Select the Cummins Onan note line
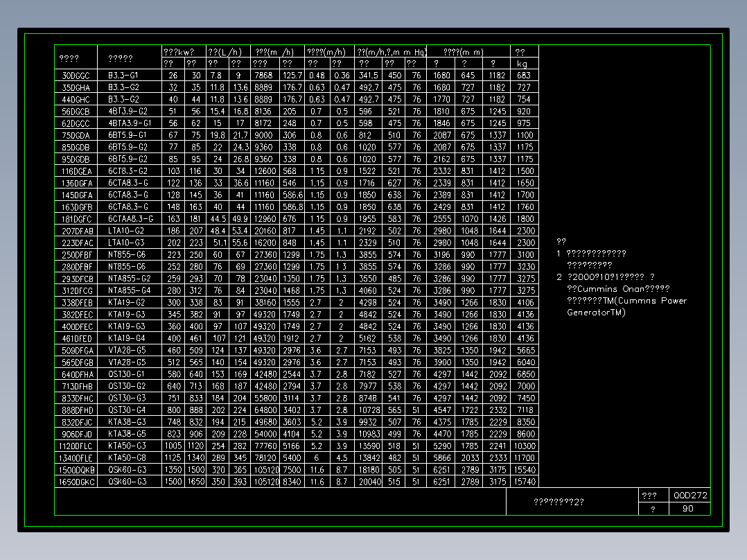747x560 pixels. (x=618, y=289)
